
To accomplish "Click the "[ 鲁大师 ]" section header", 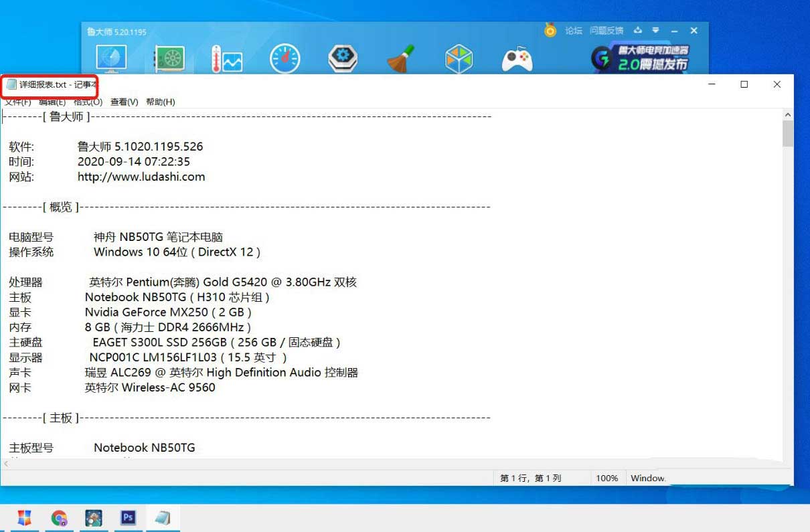I will tap(66, 116).
